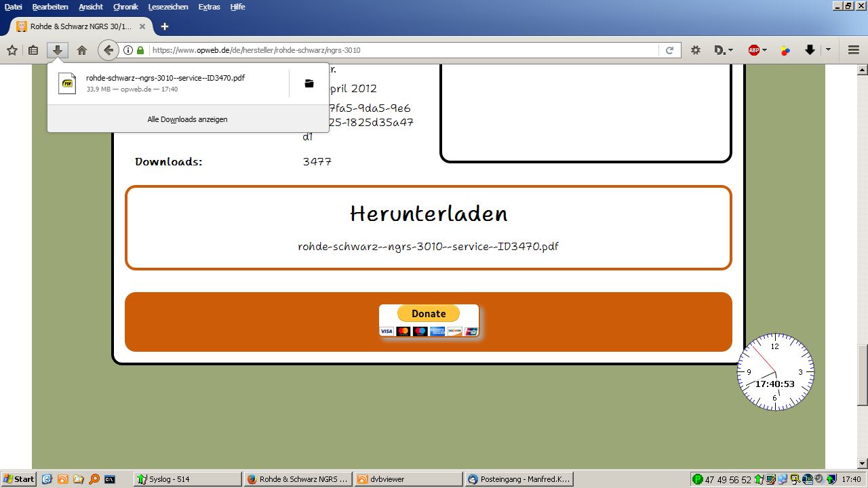
Task: Open a new browser tab
Action: point(164,26)
